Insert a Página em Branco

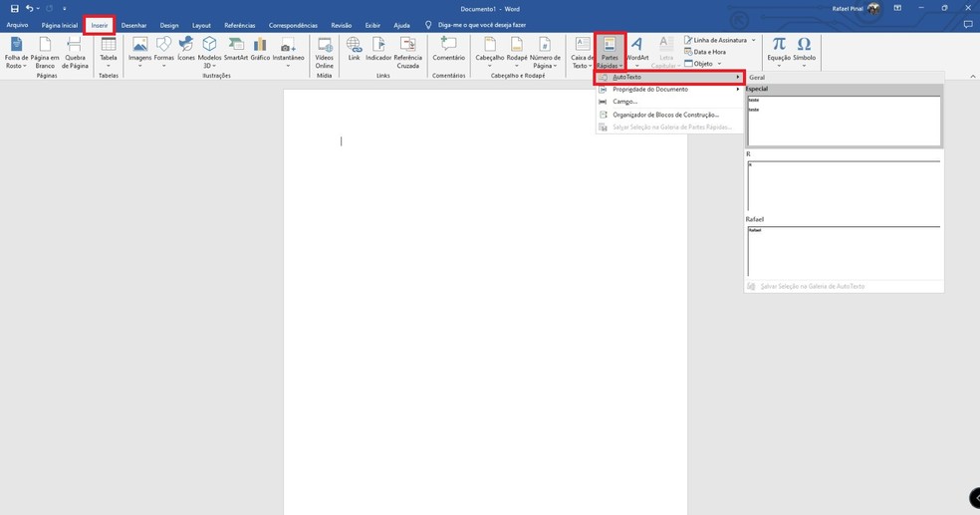(x=45, y=53)
